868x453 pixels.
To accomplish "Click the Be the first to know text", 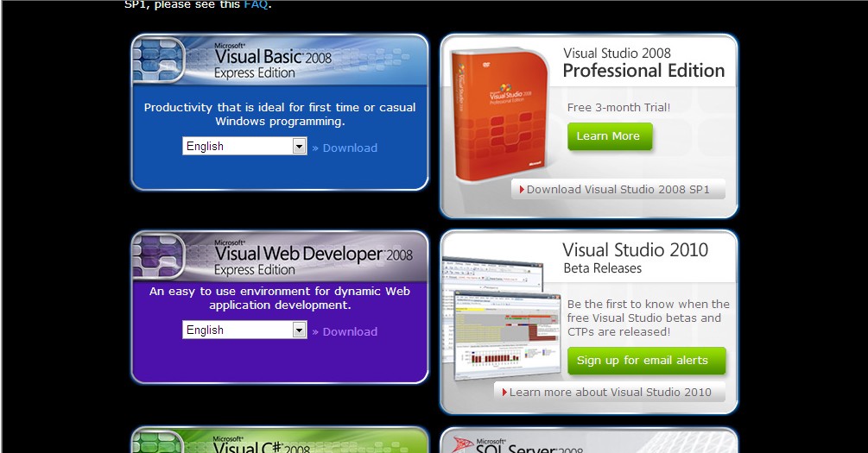I will click(649, 318).
